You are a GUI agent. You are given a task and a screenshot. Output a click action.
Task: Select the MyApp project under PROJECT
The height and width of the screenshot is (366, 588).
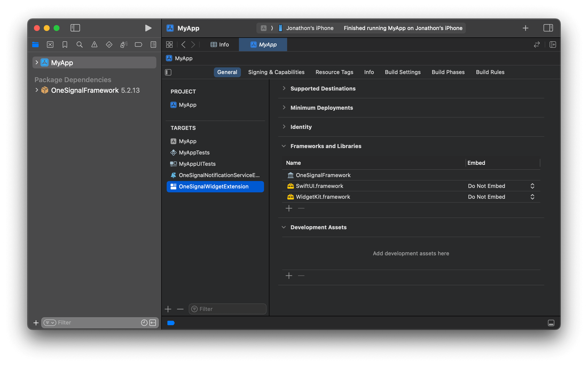(215, 105)
